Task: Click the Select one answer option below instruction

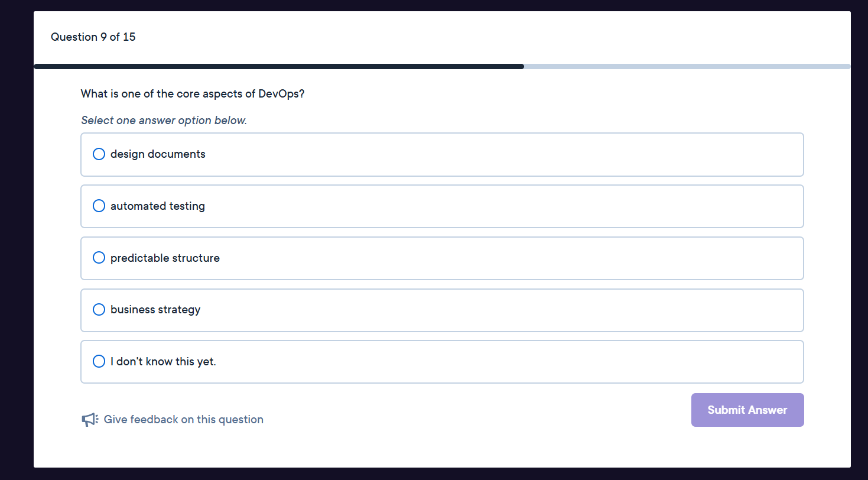Action: click(x=164, y=121)
